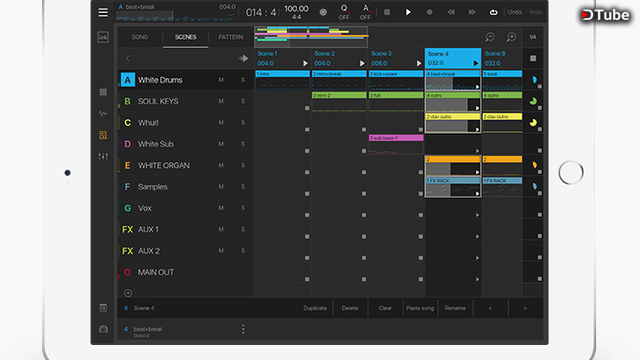Open the pads grid view icon
Image resolution: width=640 pixels, height=360 pixels.
coord(103,92)
